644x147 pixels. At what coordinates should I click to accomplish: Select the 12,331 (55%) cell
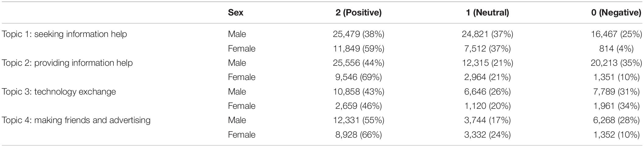click(x=358, y=120)
